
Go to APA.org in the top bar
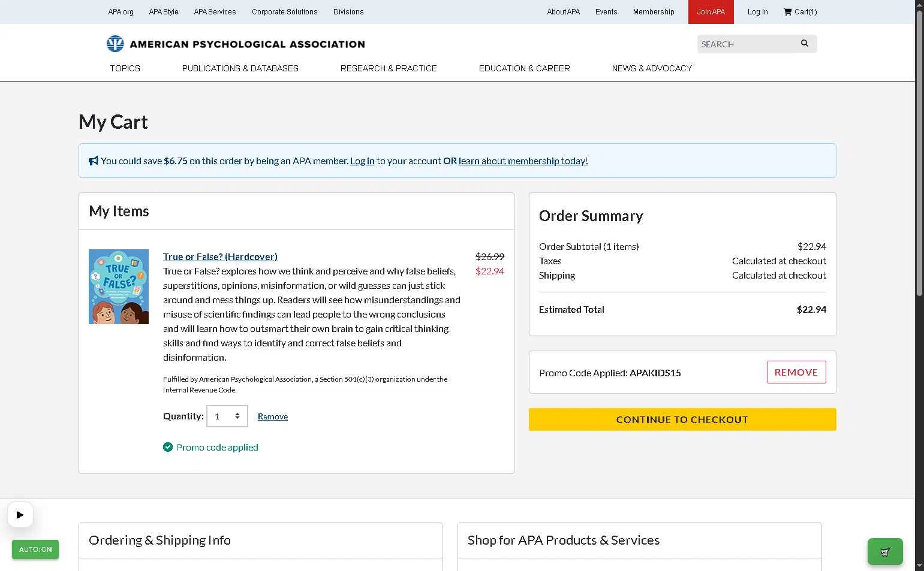[121, 12]
